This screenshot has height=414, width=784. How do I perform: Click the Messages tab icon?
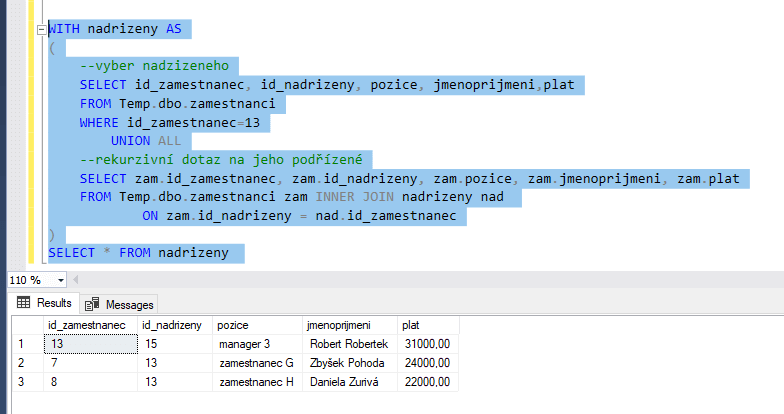pyautogui.click(x=92, y=304)
